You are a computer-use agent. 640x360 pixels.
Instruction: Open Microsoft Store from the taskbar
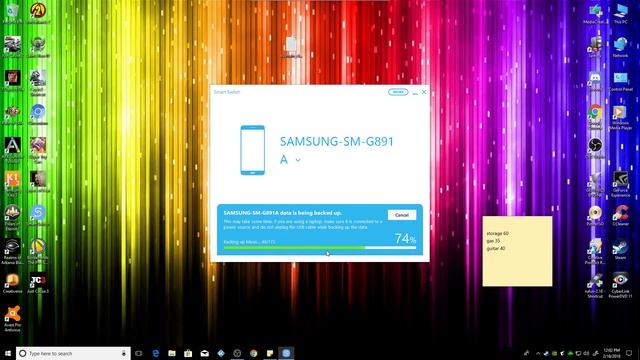[188, 353]
